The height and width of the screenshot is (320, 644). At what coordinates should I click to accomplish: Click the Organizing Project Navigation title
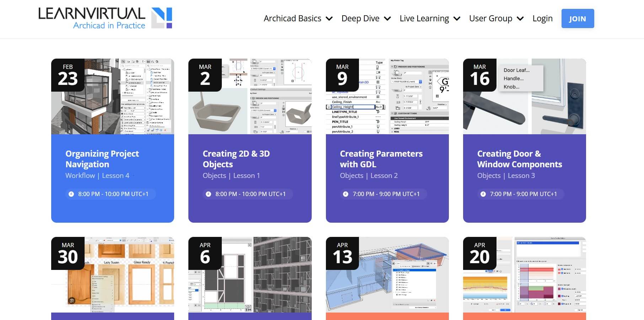[102, 159]
